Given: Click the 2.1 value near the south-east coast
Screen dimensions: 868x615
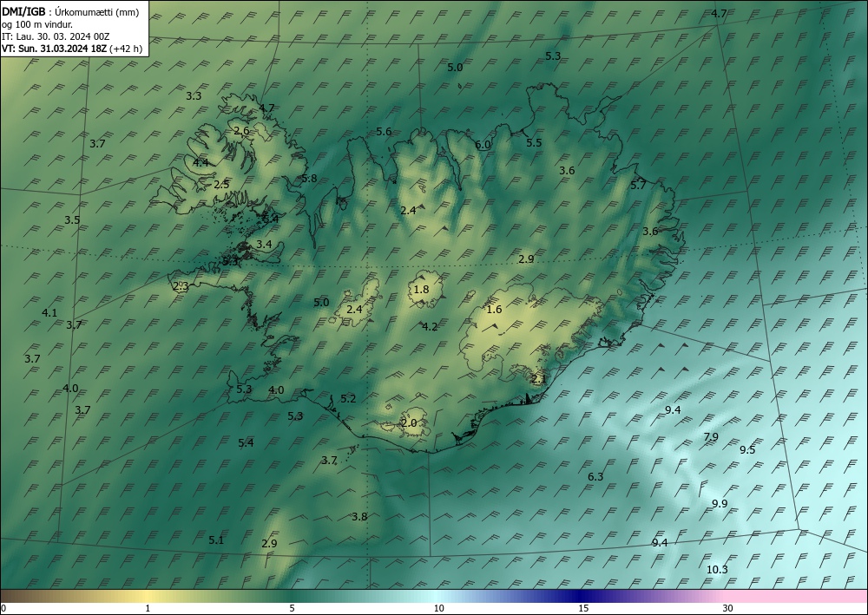Looking at the screenshot, I should (539, 379).
